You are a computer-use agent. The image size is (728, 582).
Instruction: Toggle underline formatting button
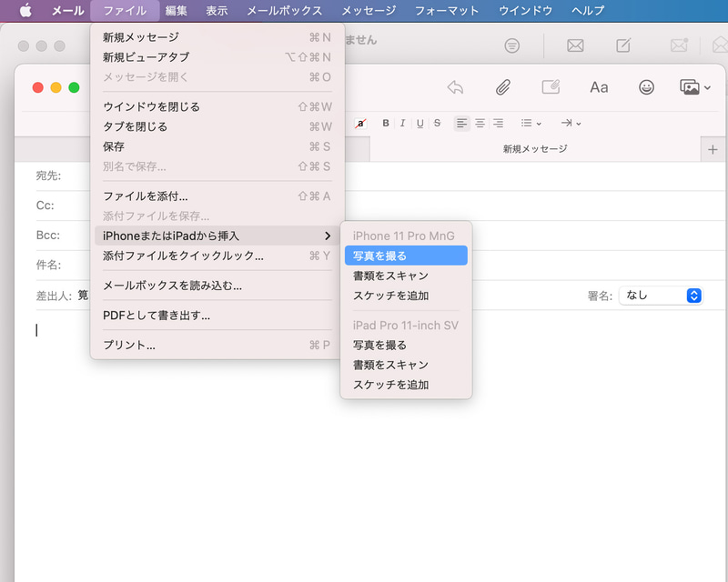[420, 123]
